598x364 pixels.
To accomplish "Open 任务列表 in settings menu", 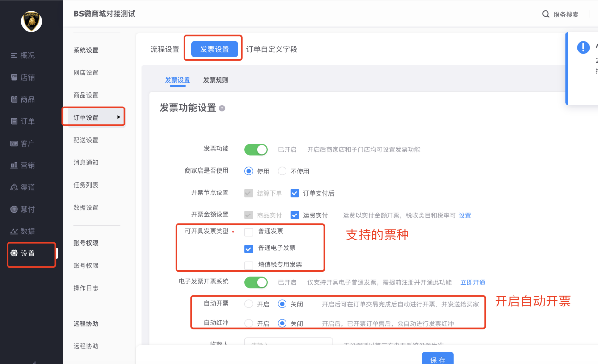I will click(x=86, y=185).
